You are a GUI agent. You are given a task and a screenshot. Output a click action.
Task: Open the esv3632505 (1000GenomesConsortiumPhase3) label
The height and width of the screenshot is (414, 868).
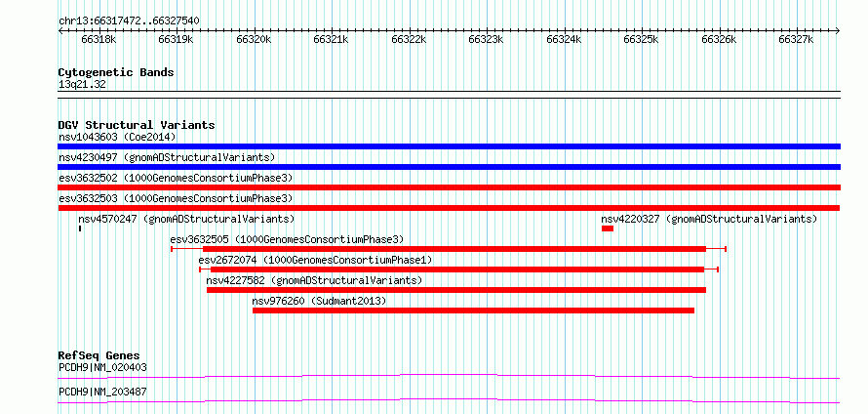click(x=288, y=239)
